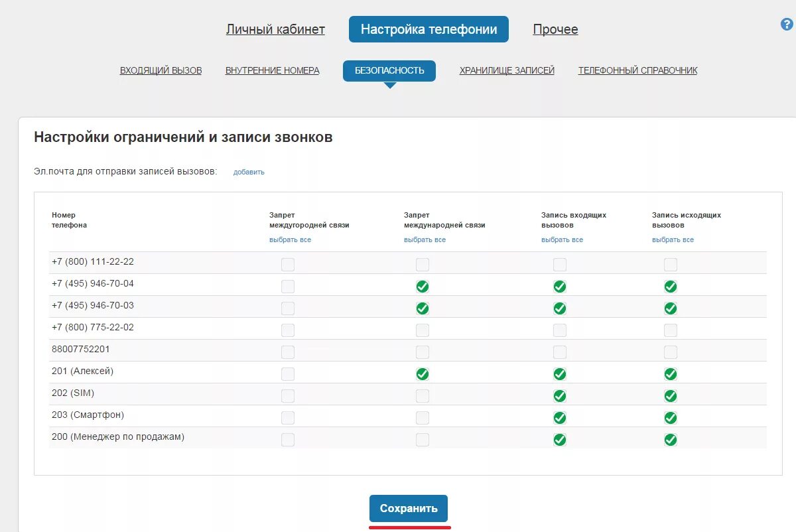Check incoming call recording for 88007752201
The height and width of the screenshot is (532, 796).
pos(560,352)
